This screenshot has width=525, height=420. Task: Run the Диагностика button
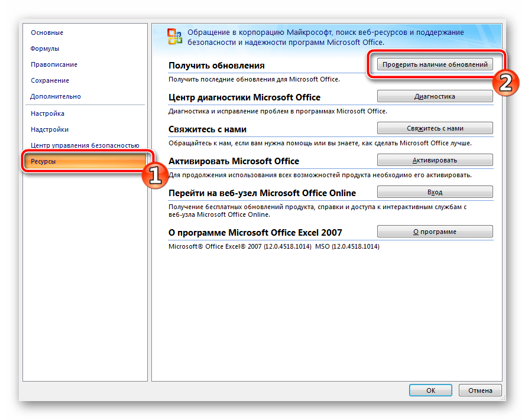click(435, 96)
